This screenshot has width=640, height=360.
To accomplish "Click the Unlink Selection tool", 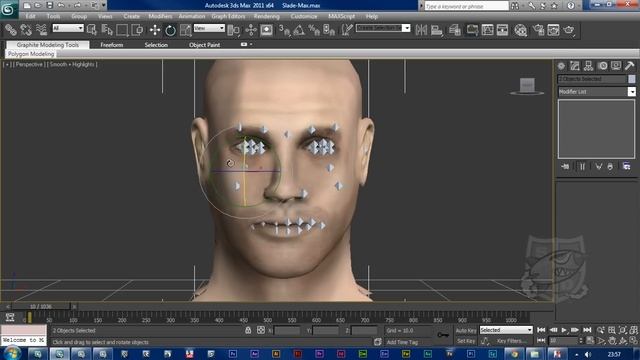I will click(26, 30).
